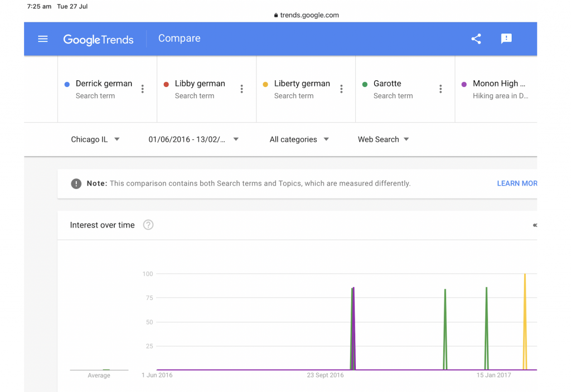Expand the Chicago IL location dropdown
571x392 pixels.
click(95, 139)
